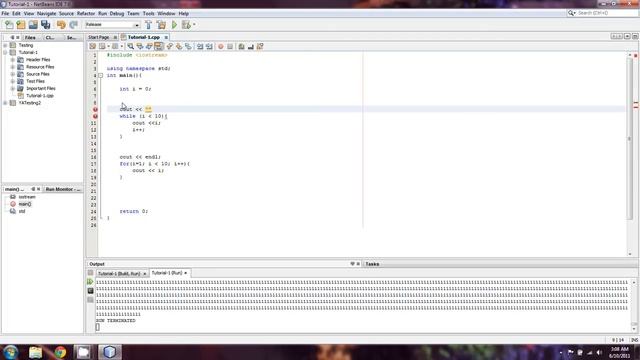Open the File menu
640x360 pixels.
tap(5, 13)
